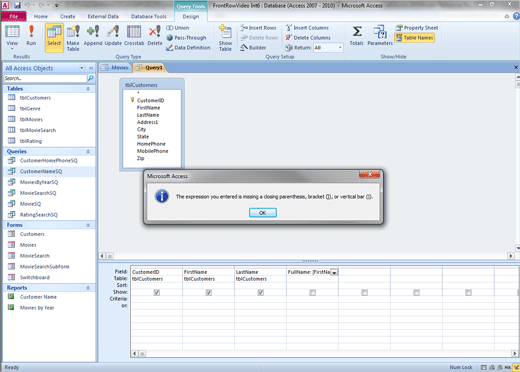Choose the Append query type
The height and width of the screenshot is (372, 520).
click(x=93, y=35)
